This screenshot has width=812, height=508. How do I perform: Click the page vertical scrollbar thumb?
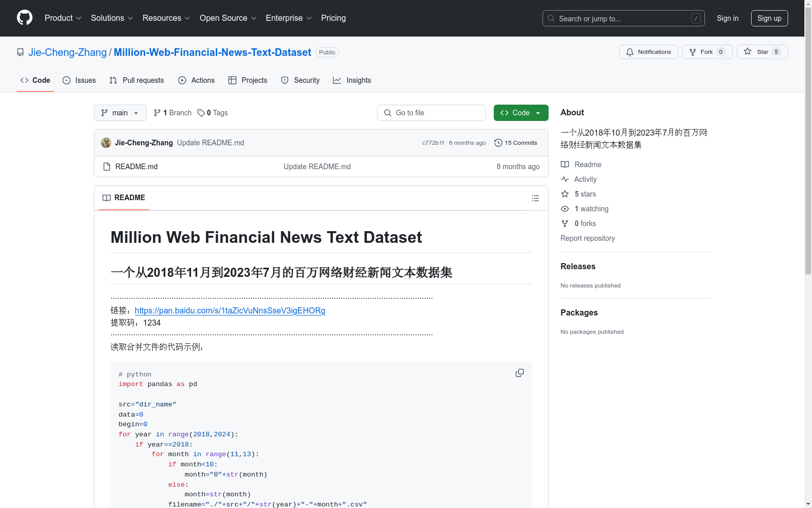pos(808,141)
